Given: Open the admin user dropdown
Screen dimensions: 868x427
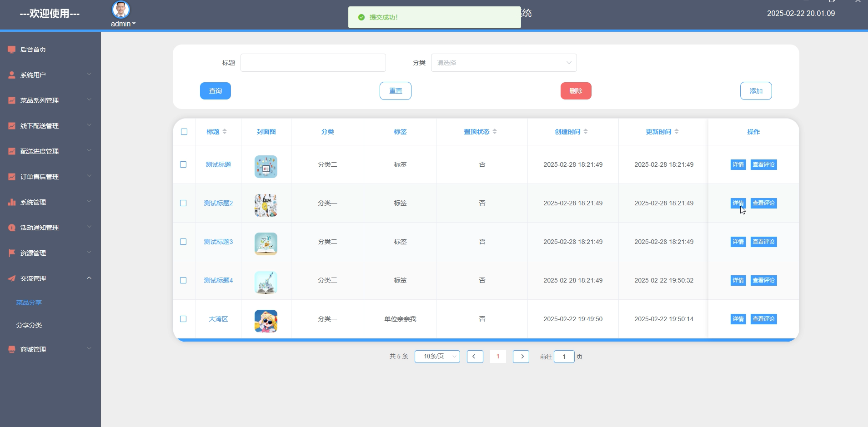Looking at the screenshot, I should point(123,24).
